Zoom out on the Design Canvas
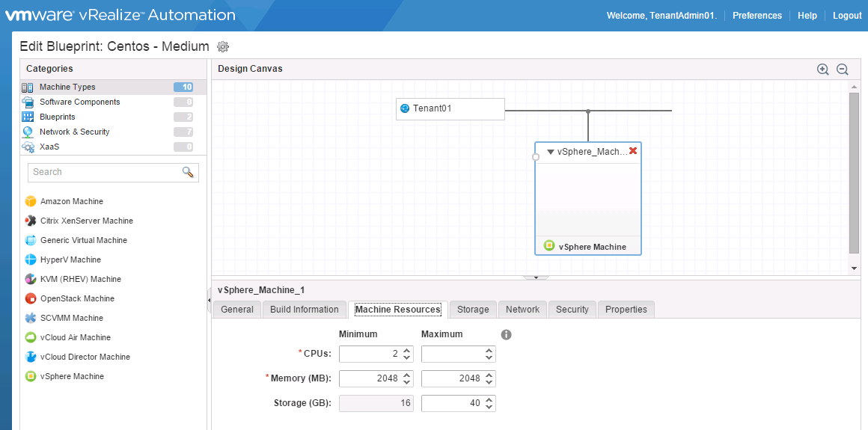The width and height of the screenshot is (868, 430). 842,70
